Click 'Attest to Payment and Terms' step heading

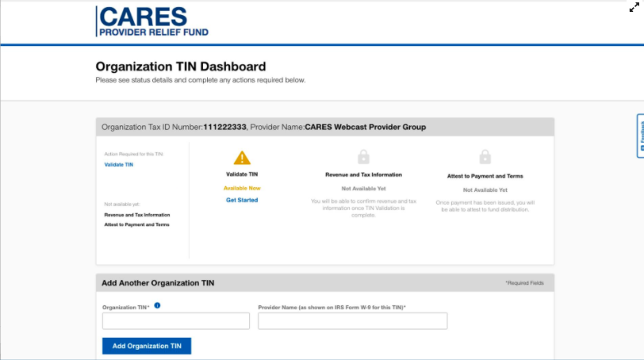(x=485, y=176)
